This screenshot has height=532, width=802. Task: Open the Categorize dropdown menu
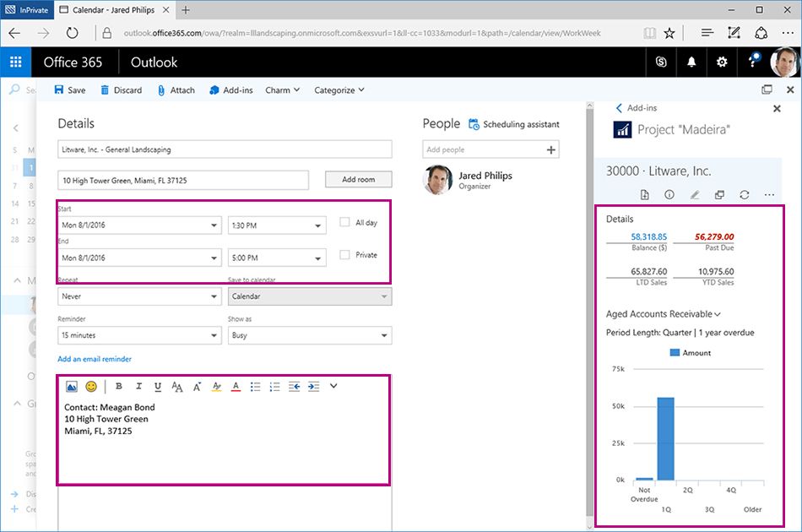[339, 90]
